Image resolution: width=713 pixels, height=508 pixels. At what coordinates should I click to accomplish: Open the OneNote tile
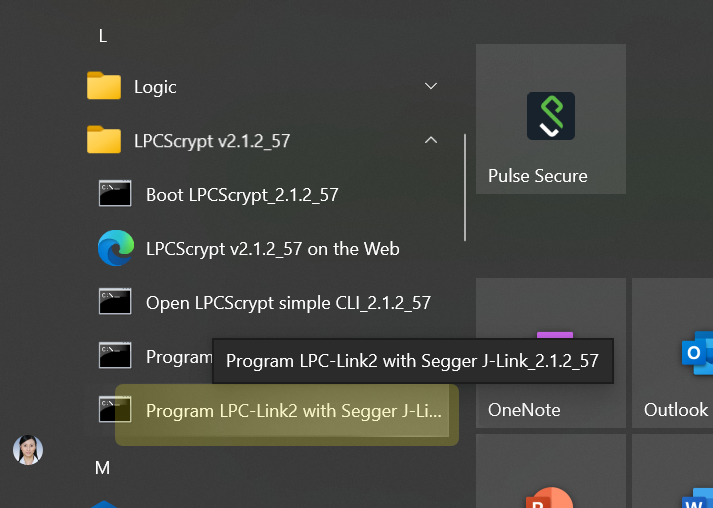click(x=551, y=353)
